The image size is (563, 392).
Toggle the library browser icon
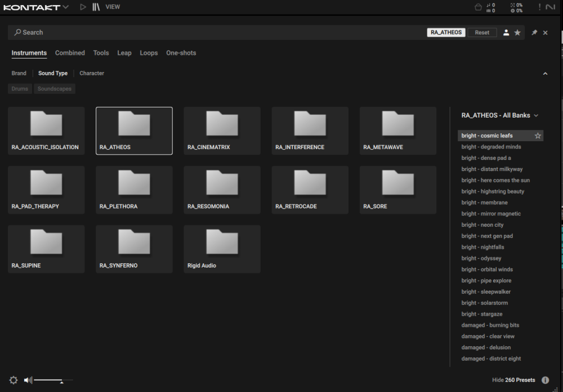tap(96, 7)
